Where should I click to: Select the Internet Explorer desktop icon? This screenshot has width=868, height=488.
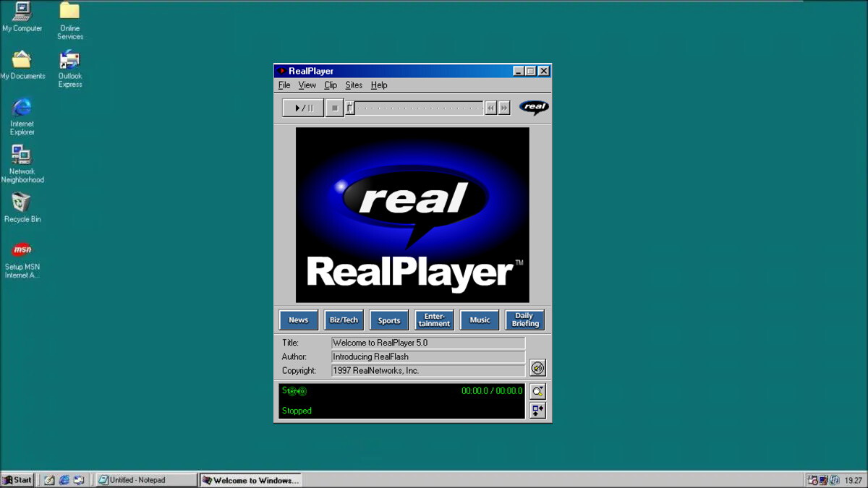(x=22, y=116)
